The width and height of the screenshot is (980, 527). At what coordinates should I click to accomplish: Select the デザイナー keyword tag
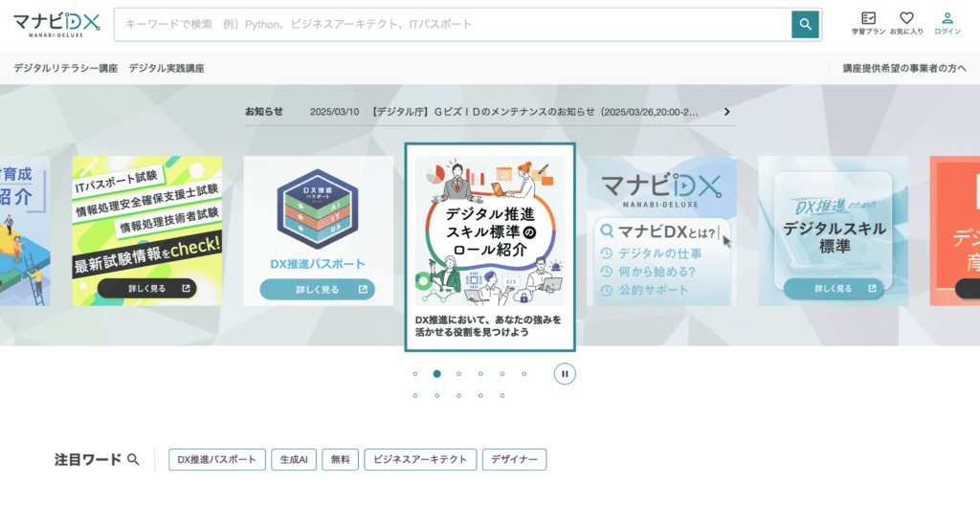(514, 459)
